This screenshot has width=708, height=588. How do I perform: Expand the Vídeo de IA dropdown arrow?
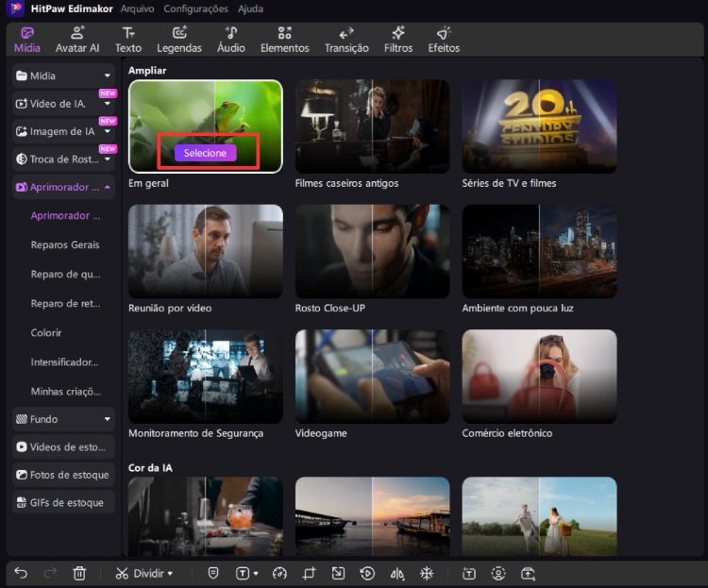tap(107, 104)
